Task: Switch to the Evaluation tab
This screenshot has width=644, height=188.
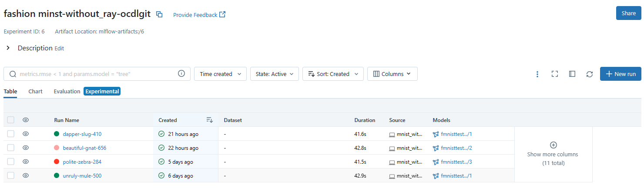Action: pos(67,92)
